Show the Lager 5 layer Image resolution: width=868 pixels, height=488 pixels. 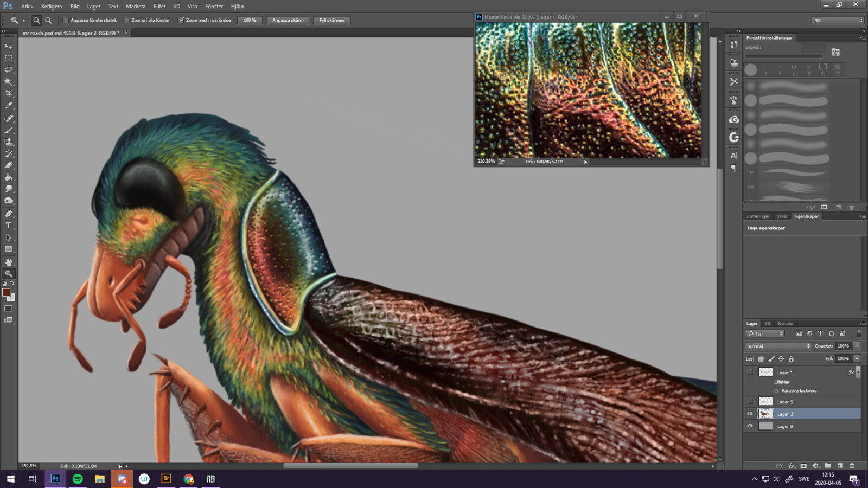[750, 402]
